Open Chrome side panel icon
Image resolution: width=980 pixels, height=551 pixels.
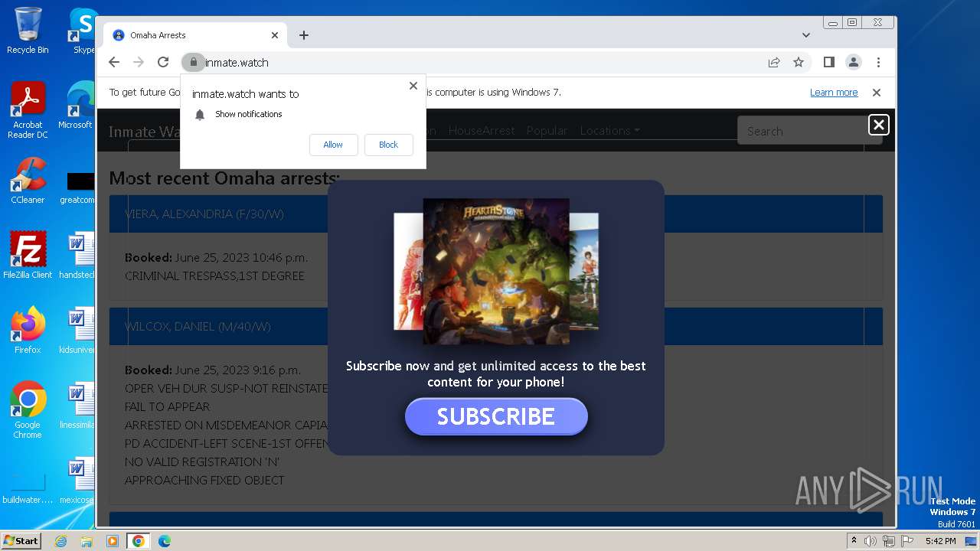(828, 63)
